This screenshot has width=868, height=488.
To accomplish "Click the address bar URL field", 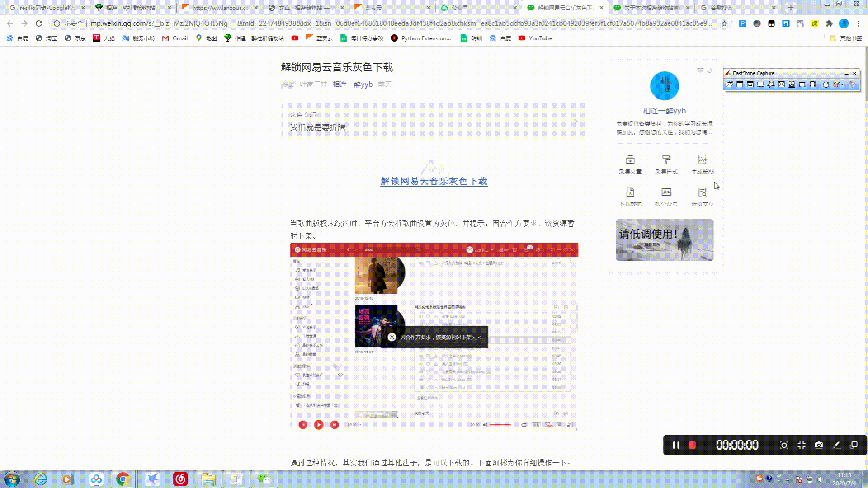I will click(401, 23).
